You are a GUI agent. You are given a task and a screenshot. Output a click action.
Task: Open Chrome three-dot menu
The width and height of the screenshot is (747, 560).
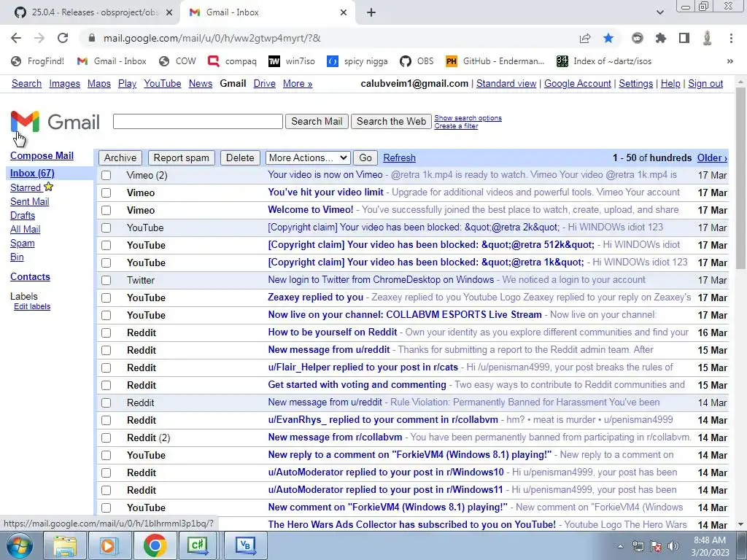click(731, 38)
